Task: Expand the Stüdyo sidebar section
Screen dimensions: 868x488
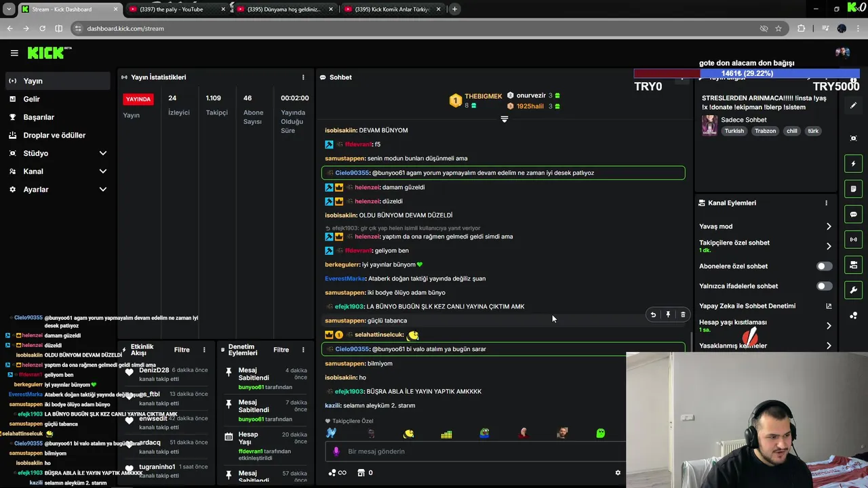Action: click(102, 153)
